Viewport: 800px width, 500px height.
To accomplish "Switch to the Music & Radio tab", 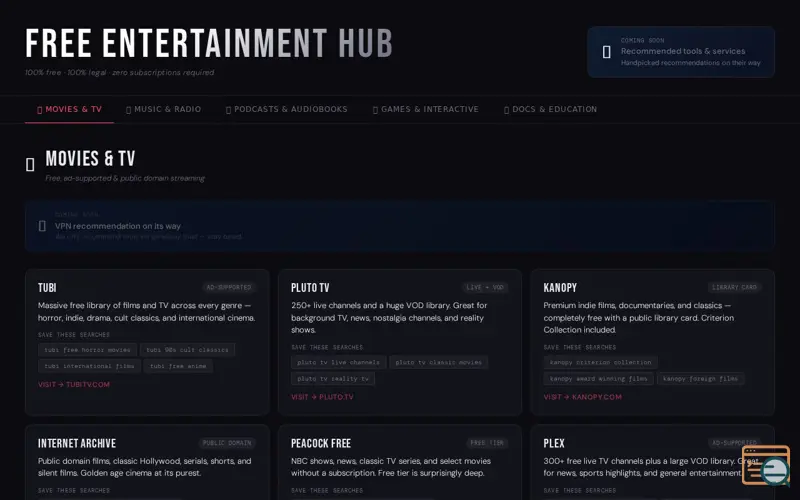I will (163, 109).
